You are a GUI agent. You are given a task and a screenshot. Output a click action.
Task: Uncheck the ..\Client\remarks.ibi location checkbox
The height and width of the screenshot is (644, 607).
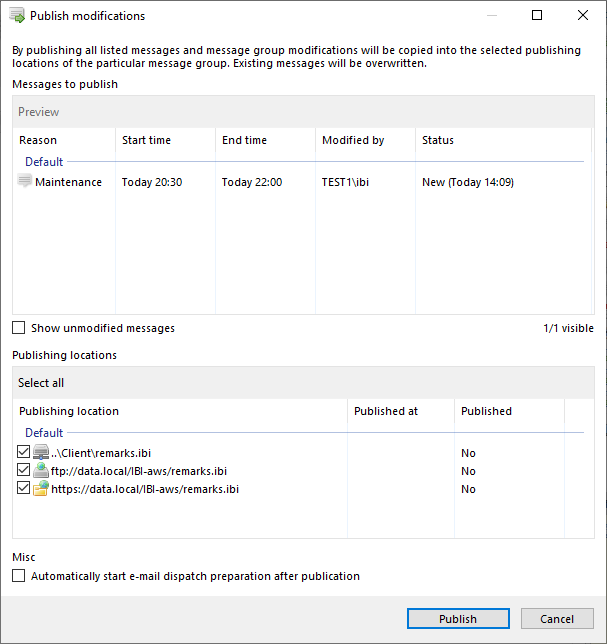click(x=24, y=453)
